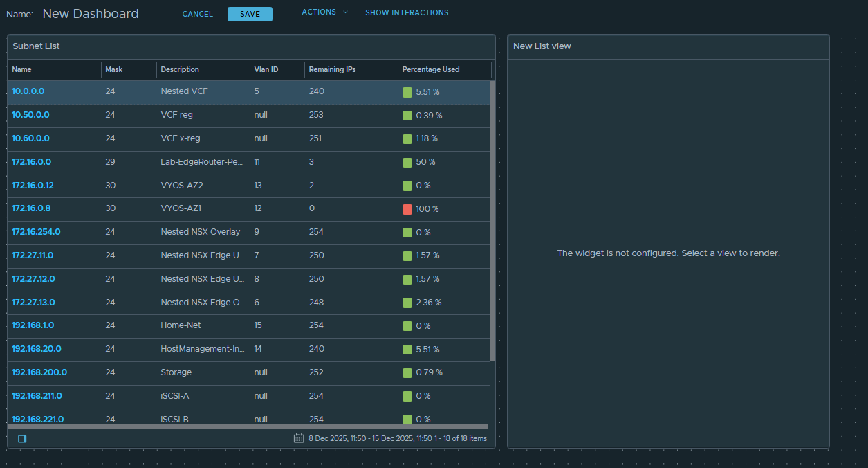This screenshot has height=468, width=868.
Task: Click the green indicator next to 50 %
Action: [x=407, y=162]
